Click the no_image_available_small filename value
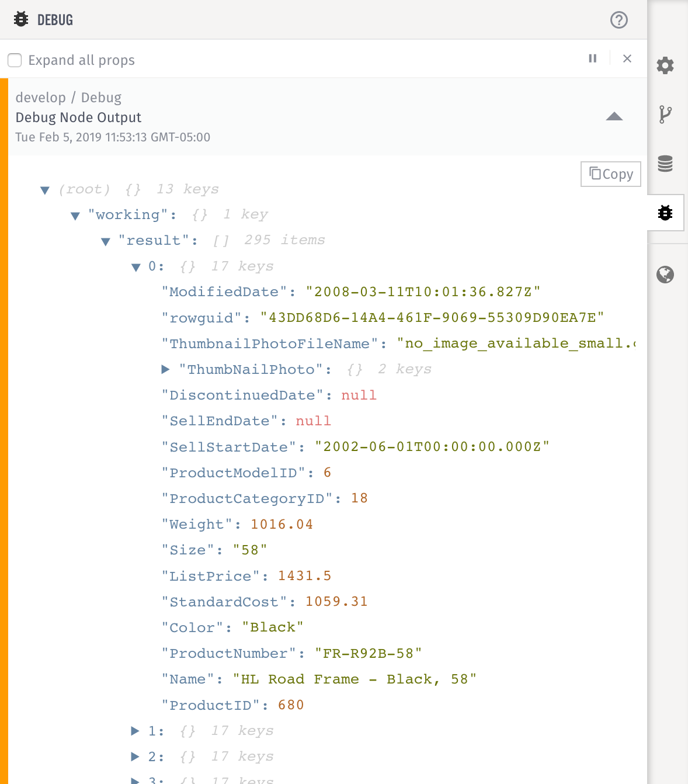The image size is (688, 784). coord(516,344)
